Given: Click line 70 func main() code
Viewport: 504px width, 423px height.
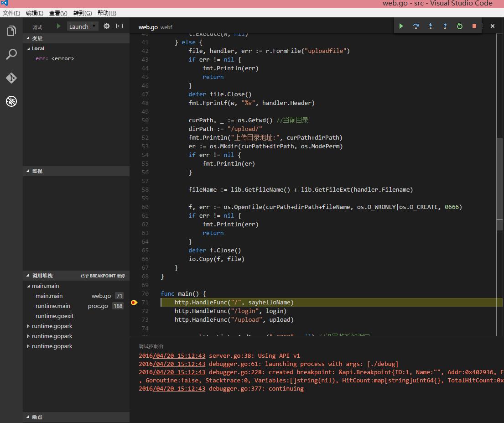Looking at the screenshot, I should coord(183,294).
